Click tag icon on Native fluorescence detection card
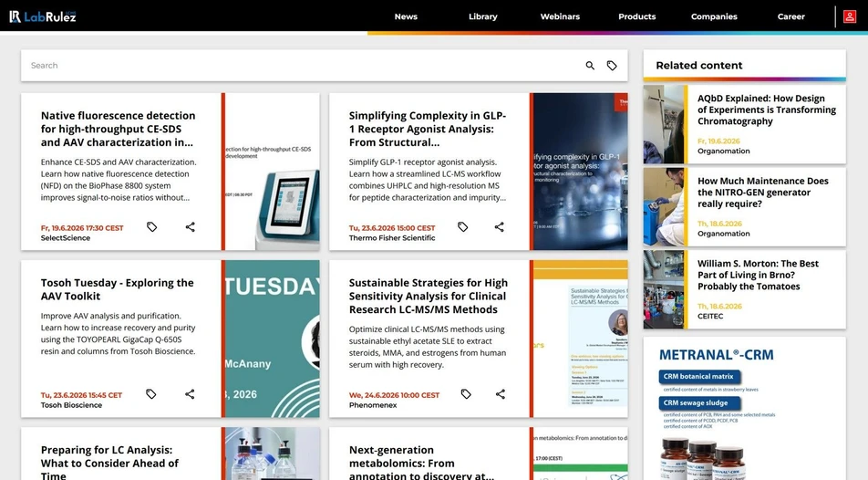868x480 pixels. tap(151, 226)
